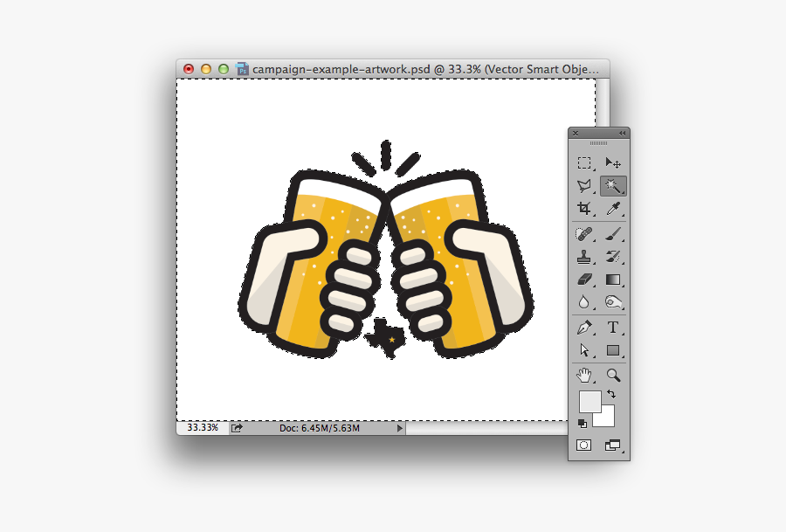Collapse the tools panel with double arrows
This screenshot has height=532, width=786.
(x=621, y=132)
